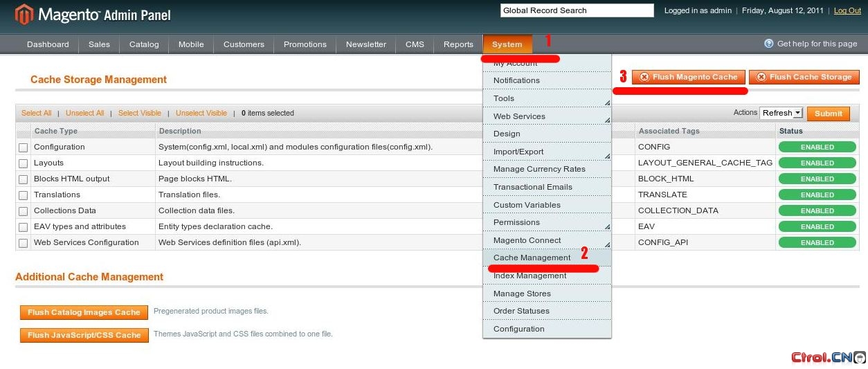This screenshot has height=369, width=868.
Task: Click the Select Visible link
Action: point(140,113)
